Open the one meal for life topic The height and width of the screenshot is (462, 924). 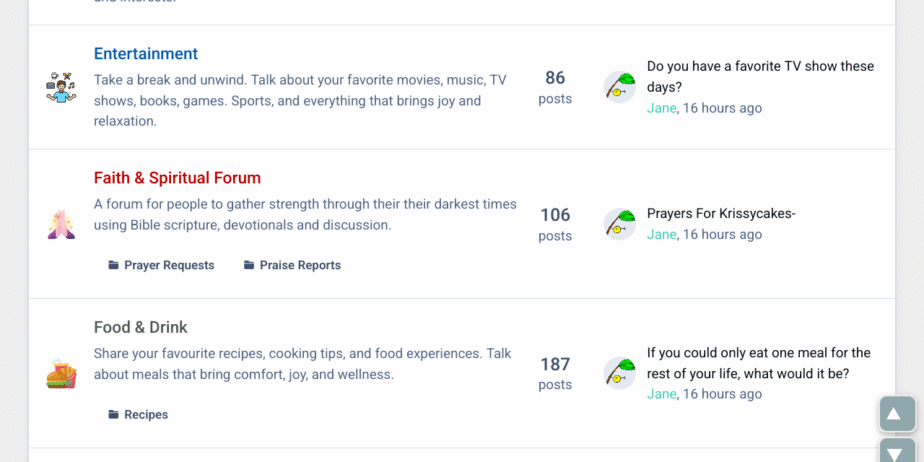tap(758, 363)
